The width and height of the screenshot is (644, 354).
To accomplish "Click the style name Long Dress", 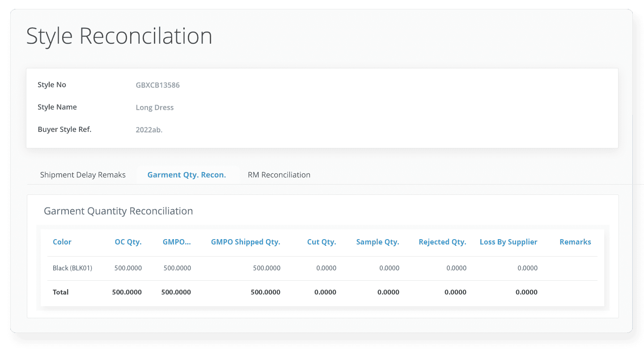I will [x=155, y=107].
